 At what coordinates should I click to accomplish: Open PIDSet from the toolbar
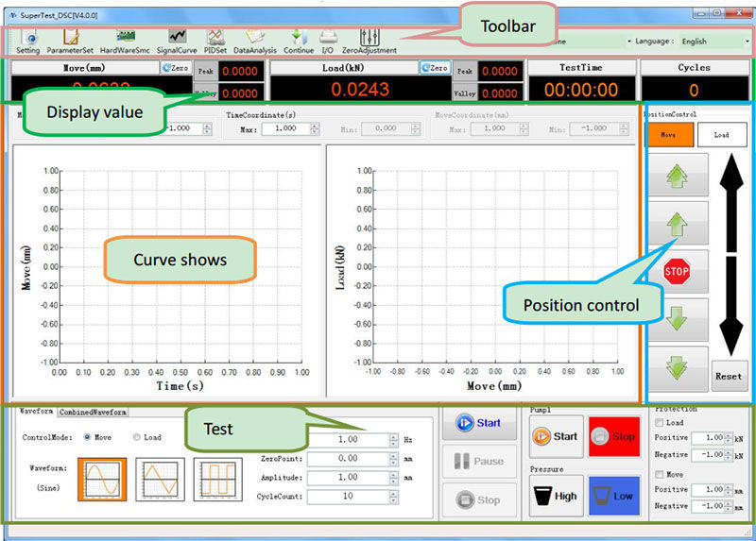click(215, 40)
